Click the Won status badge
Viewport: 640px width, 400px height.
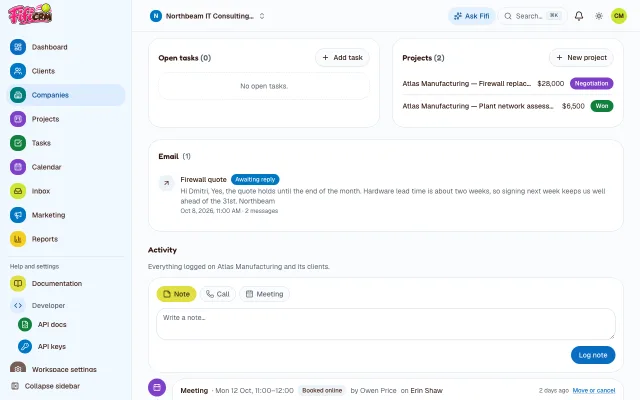point(602,106)
